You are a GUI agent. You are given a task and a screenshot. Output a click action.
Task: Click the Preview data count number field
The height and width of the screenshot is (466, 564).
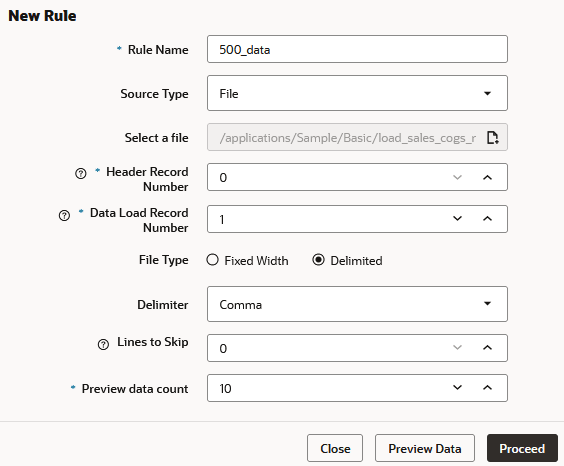[x=327, y=388]
